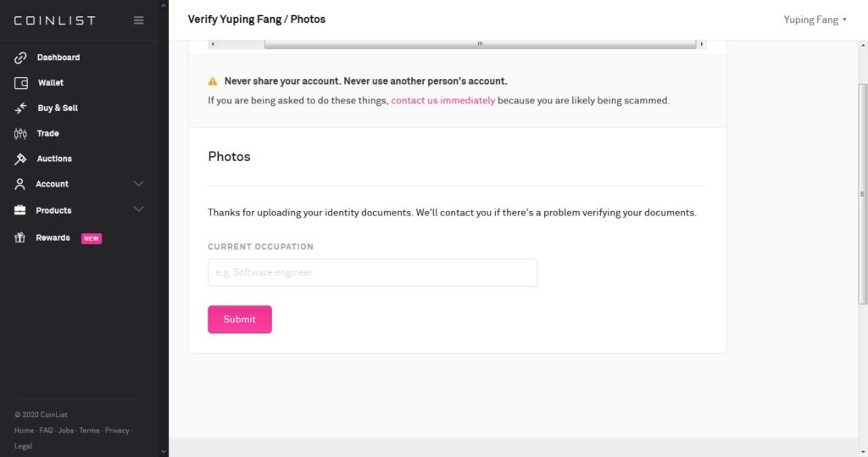The width and height of the screenshot is (868, 457).
Task: Click the Dashboard link icon in sidebar
Action: tap(20, 58)
